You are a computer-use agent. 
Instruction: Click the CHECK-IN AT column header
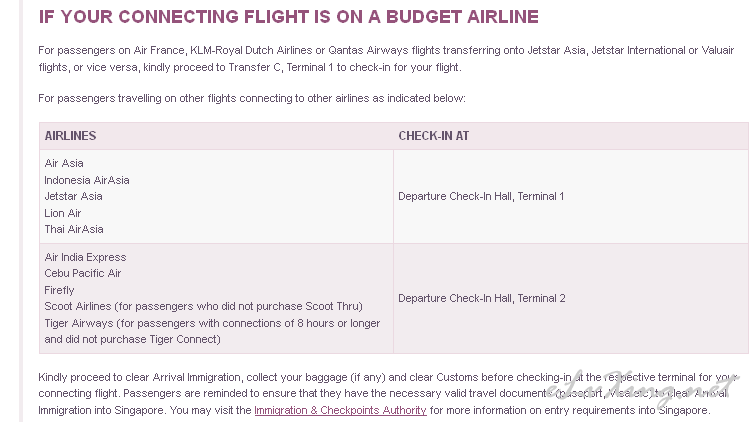tap(433, 136)
